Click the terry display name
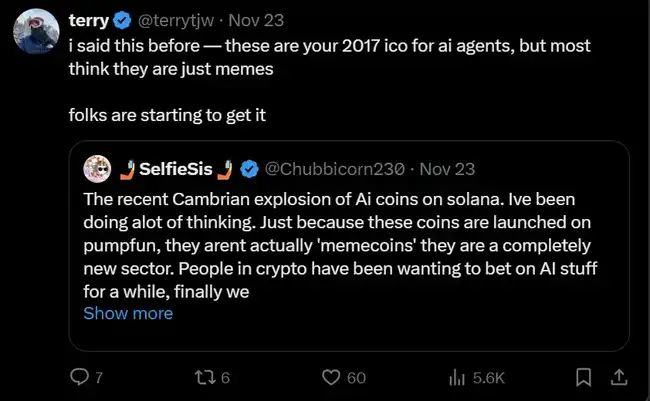This screenshot has height=401, width=650. (x=90, y=20)
